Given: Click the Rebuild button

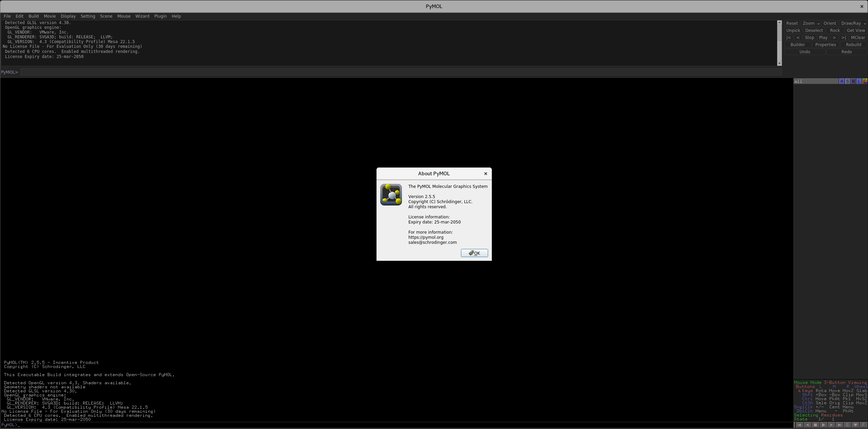Looking at the screenshot, I should coord(853,45).
